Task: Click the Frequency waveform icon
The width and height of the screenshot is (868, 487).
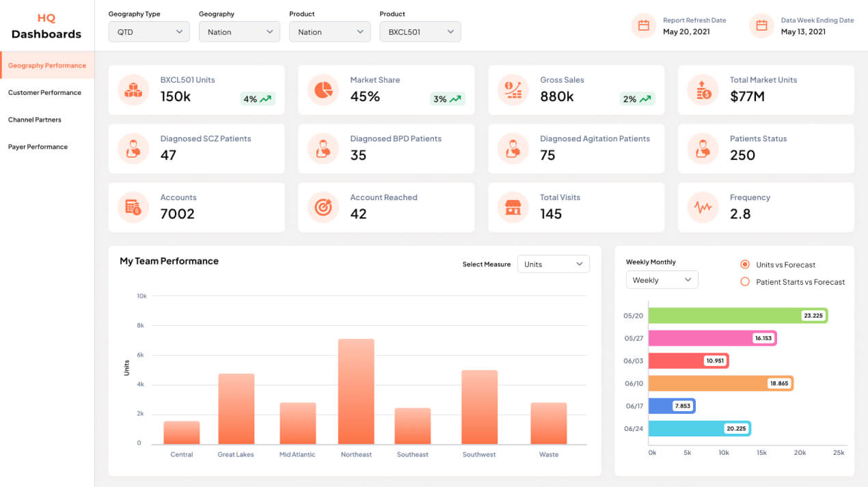Action: coord(703,208)
